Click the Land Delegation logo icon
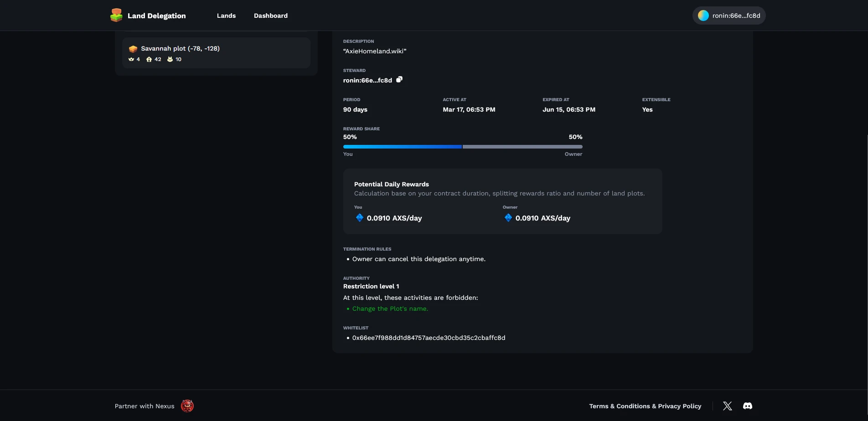 click(116, 15)
